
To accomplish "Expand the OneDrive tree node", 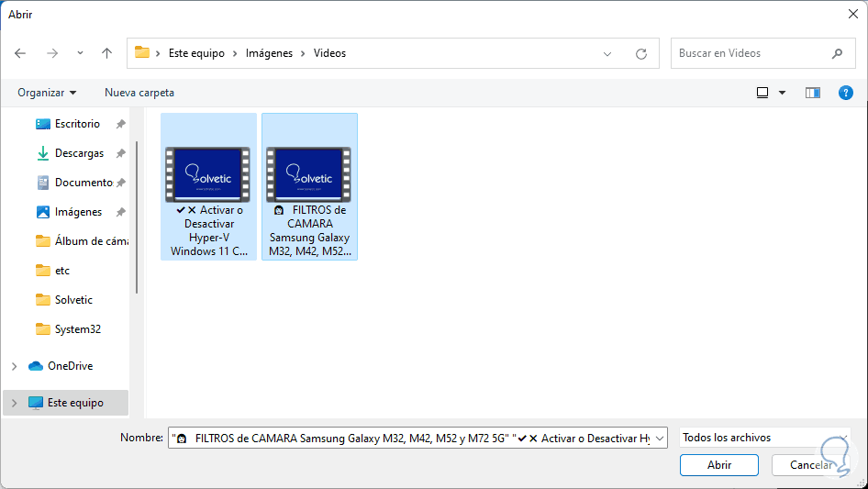I will pyautogui.click(x=15, y=366).
